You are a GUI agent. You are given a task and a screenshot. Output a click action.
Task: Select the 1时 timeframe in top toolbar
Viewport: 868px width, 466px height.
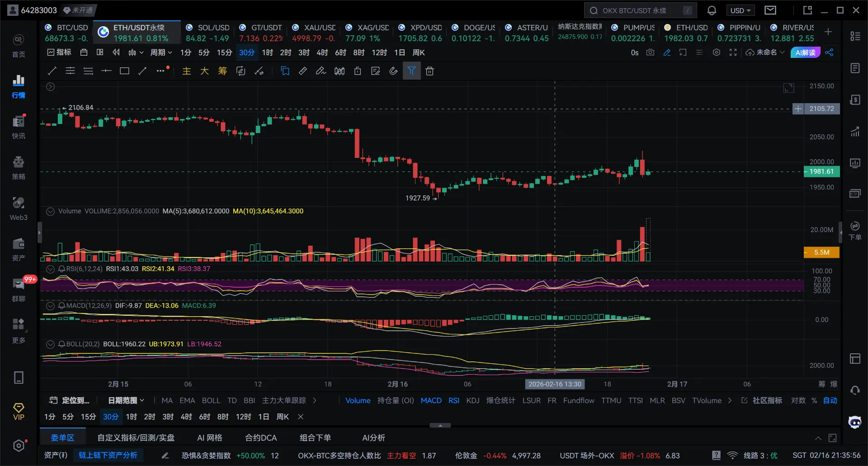(267, 52)
